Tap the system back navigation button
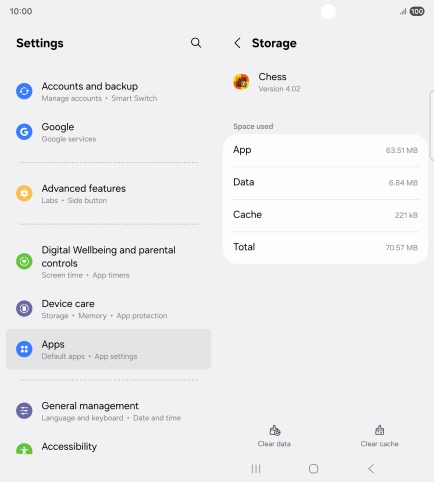Viewport: 434px width, 482px height. tap(371, 469)
